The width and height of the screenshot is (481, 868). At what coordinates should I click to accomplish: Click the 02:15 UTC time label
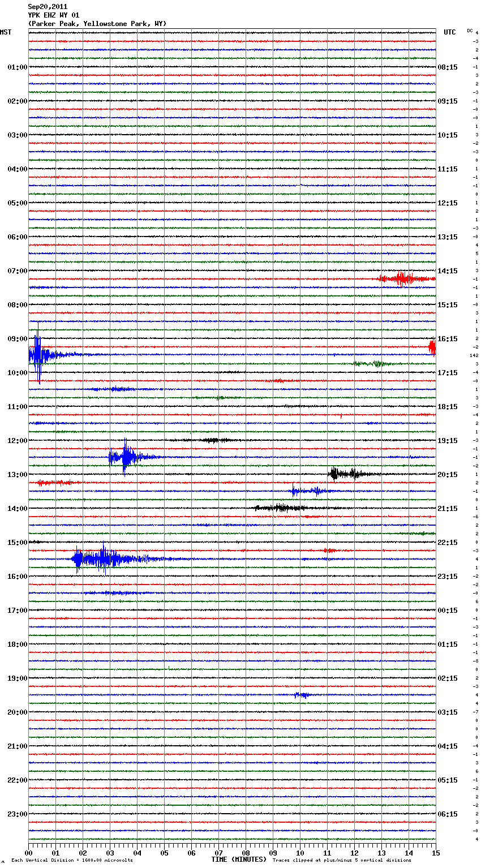click(x=448, y=678)
